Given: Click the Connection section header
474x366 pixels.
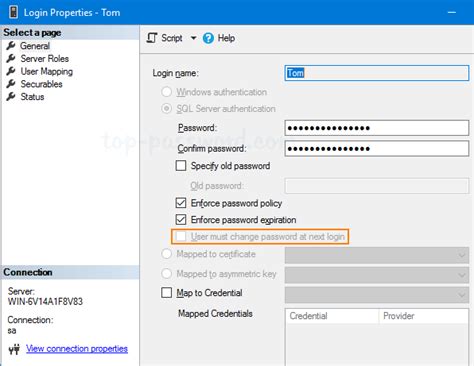Looking at the screenshot, I should pyautogui.click(x=28, y=272).
